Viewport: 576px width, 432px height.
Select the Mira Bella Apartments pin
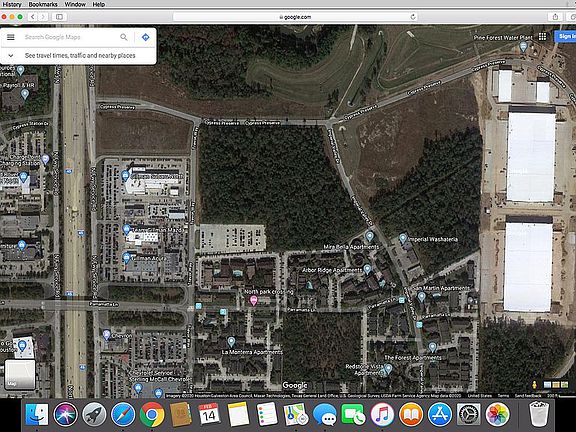[x=369, y=236]
